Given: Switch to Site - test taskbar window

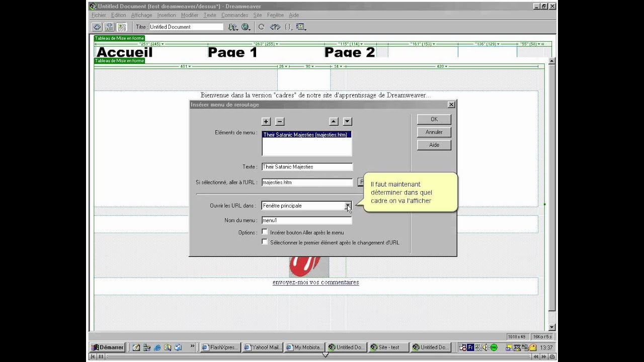Looking at the screenshot, I should click(x=388, y=347).
